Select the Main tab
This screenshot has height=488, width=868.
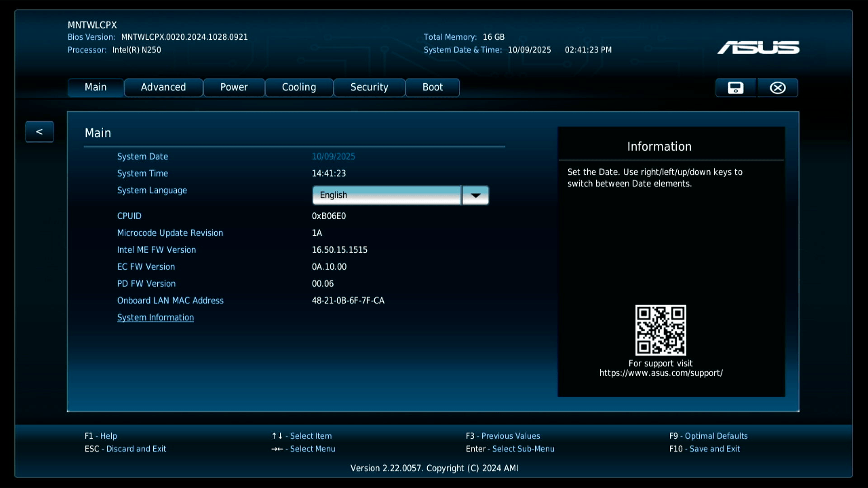(x=95, y=87)
